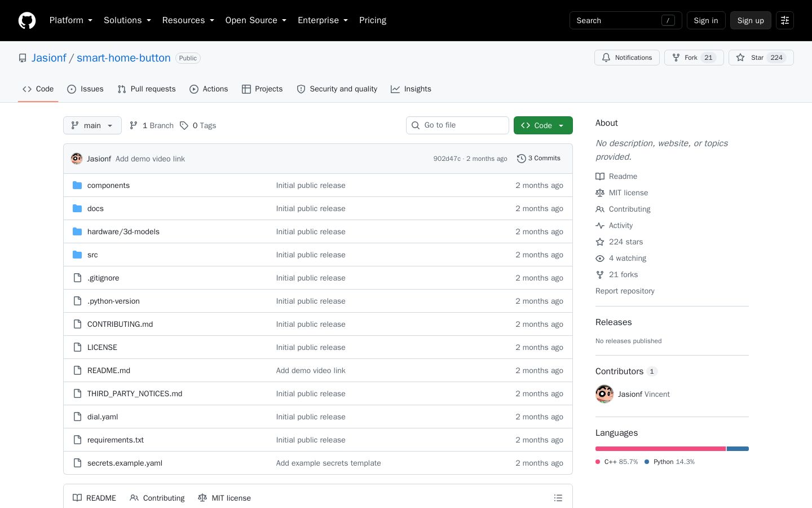Click the star icon next to 224 stars
Viewport: 812px width, 508px height.
(600, 242)
